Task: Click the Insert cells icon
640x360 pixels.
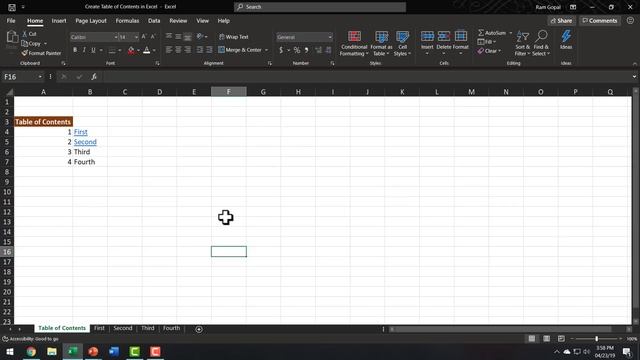Action: pyautogui.click(x=427, y=37)
